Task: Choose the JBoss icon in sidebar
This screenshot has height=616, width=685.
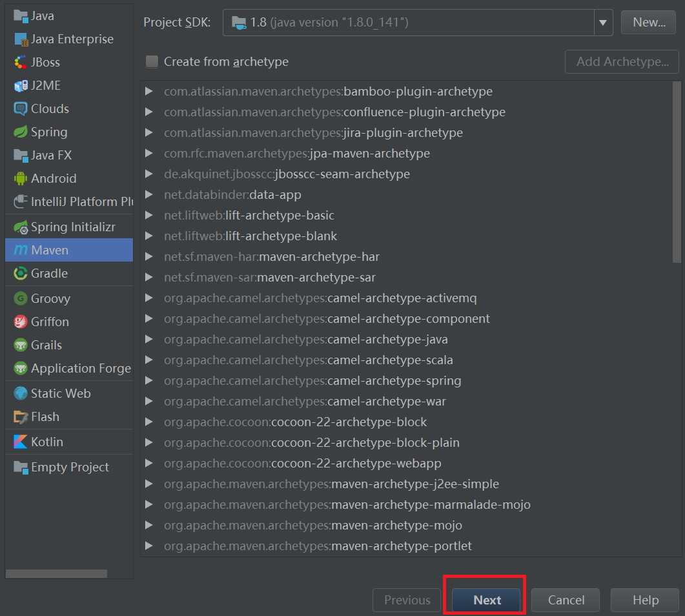Action: coord(21,63)
